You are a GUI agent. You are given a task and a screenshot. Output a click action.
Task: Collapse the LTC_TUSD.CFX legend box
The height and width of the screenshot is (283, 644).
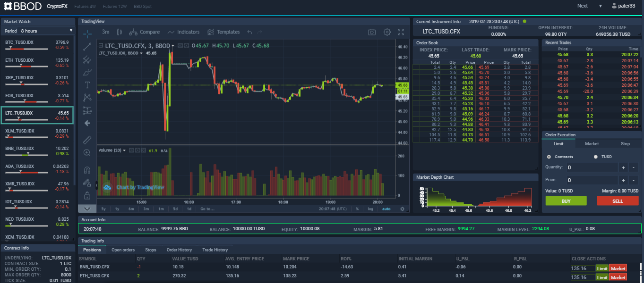pyautogui.click(x=100, y=46)
